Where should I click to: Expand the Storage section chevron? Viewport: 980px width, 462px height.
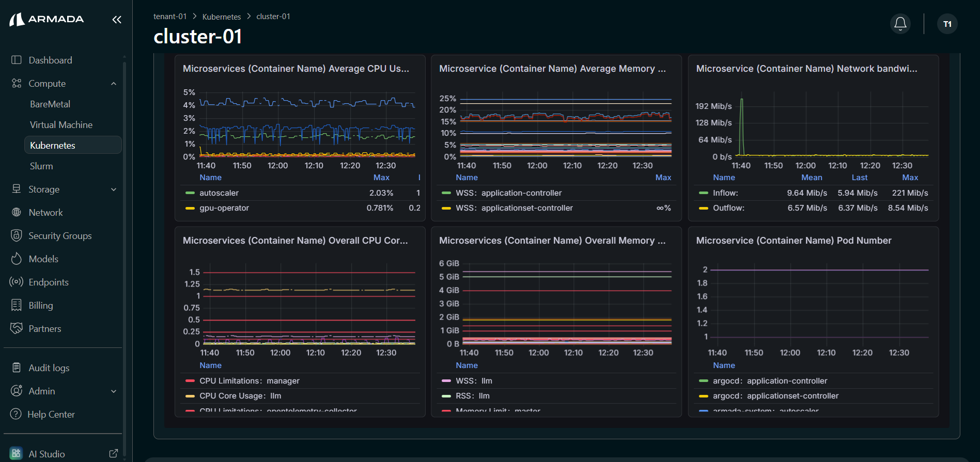[x=114, y=189]
